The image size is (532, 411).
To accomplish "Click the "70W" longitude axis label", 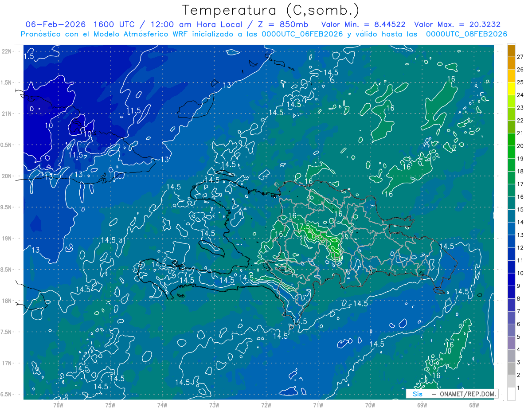I will [370, 405].
